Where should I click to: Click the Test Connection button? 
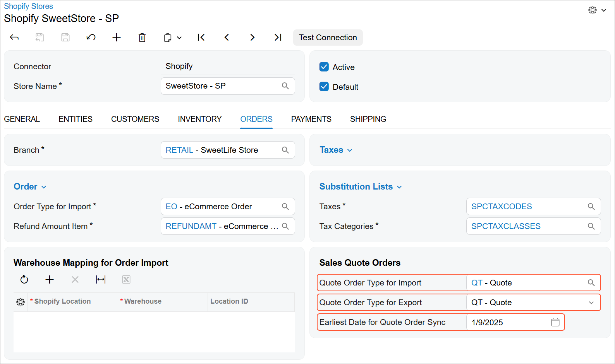(x=328, y=38)
